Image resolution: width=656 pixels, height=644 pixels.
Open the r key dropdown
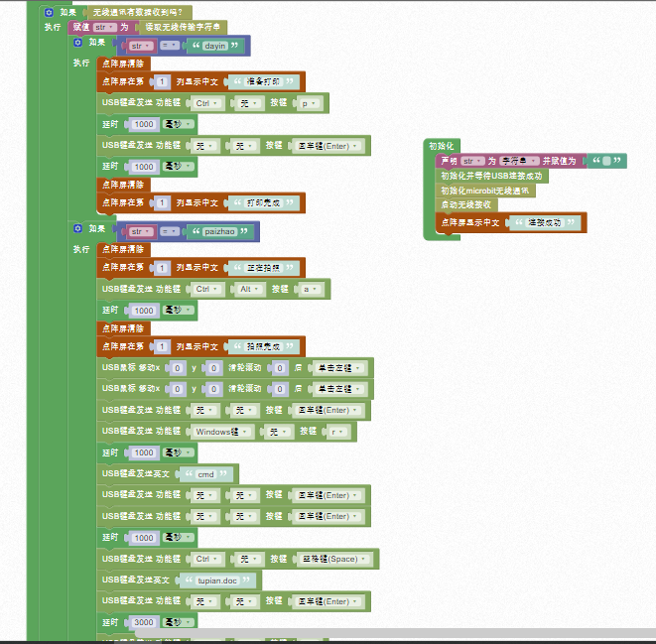pyautogui.click(x=339, y=432)
